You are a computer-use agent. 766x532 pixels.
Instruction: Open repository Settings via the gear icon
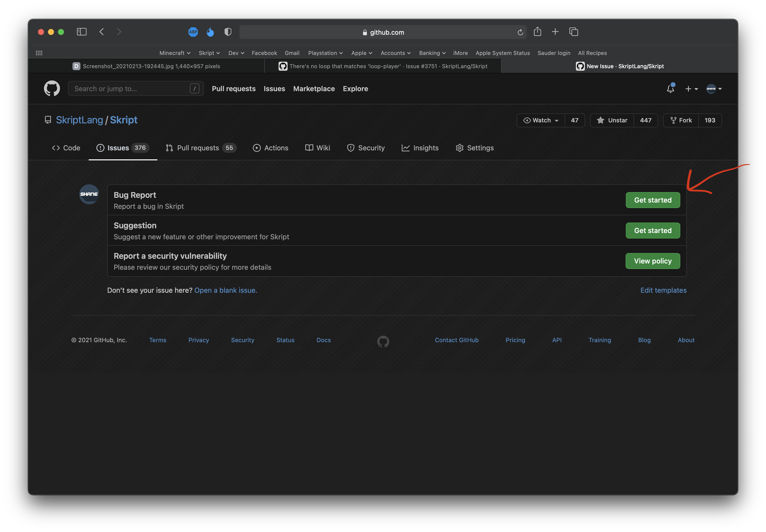click(460, 148)
